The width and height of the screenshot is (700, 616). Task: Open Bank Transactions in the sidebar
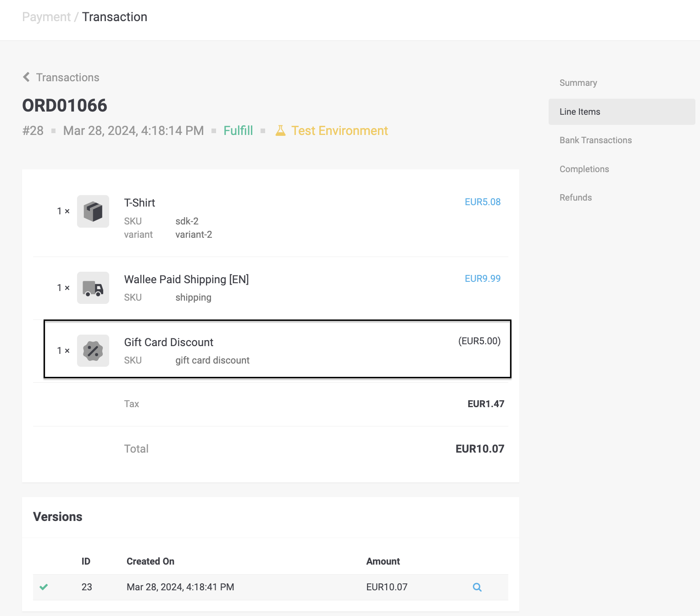(x=595, y=140)
